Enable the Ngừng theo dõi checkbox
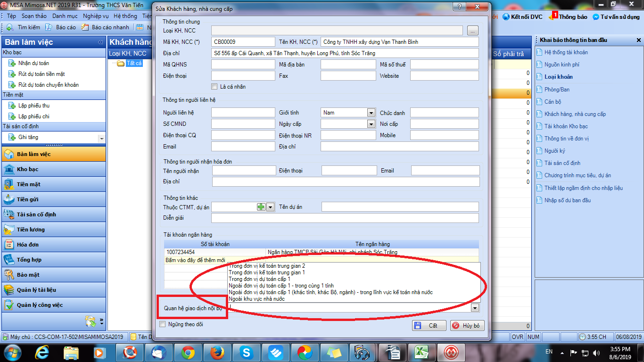 [163, 324]
